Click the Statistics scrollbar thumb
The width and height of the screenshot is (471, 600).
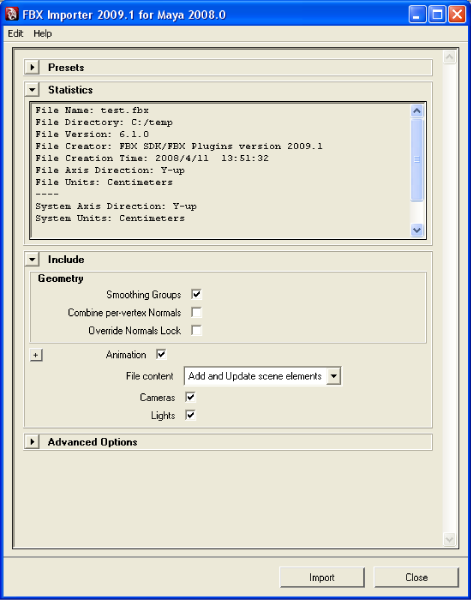pos(417,160)
